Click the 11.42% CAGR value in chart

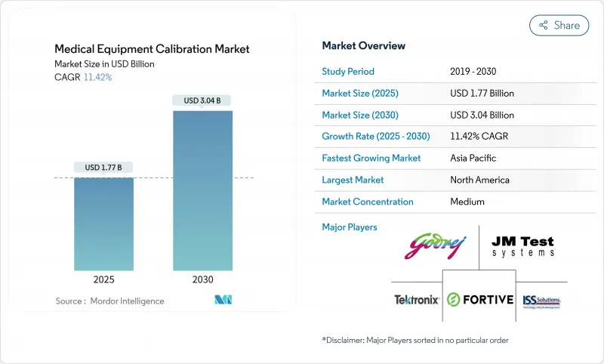[x=97, y=77]
